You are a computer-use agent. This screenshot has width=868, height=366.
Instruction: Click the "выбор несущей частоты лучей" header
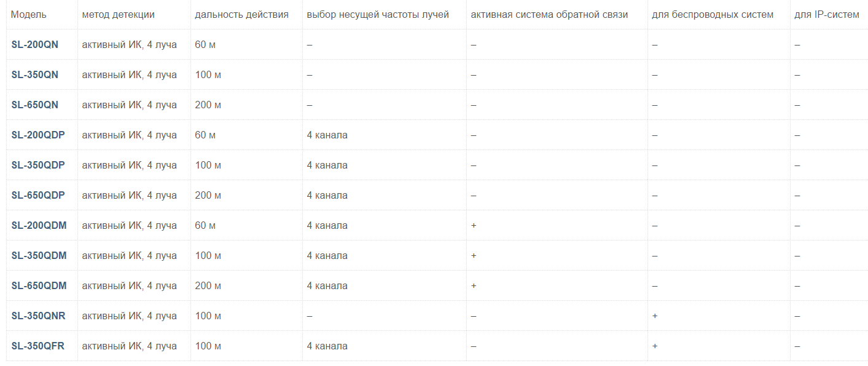coord(378,14)
